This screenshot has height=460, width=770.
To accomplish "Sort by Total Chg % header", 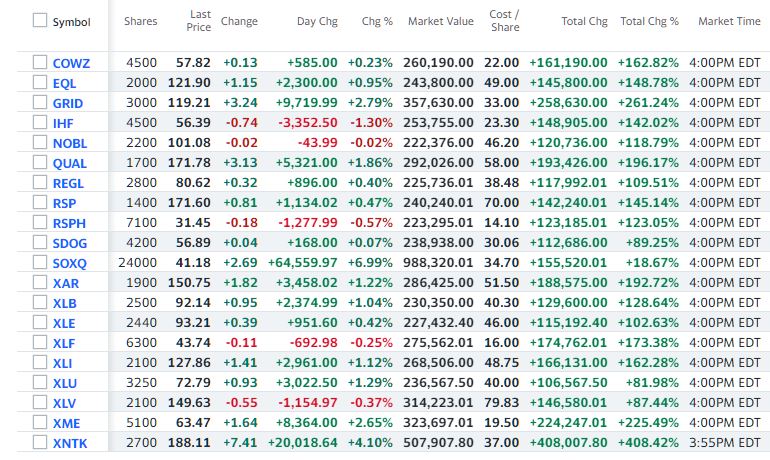I will pos(649,21).
